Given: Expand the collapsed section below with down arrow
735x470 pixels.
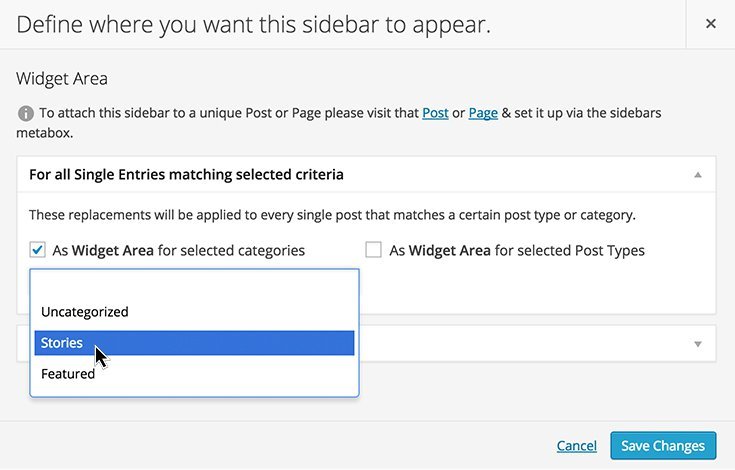Looking at the screenshot, I should (698, 344).
